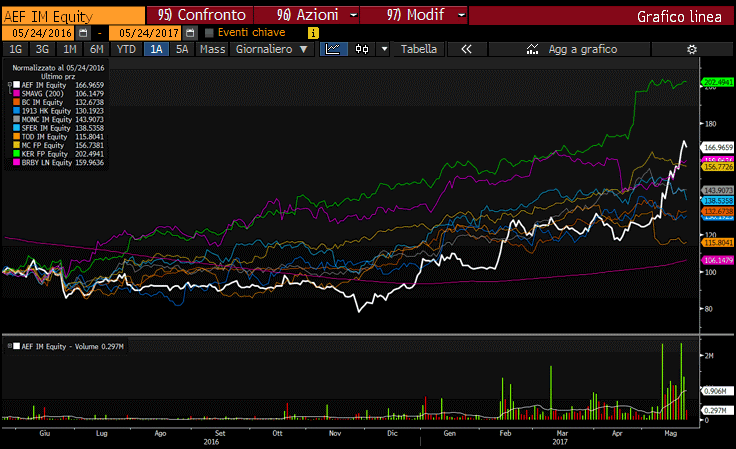Click the yellow info icon next to Eventi chiave
The image size is (736, 449).
pyautogui.click(x=313, y=33)
